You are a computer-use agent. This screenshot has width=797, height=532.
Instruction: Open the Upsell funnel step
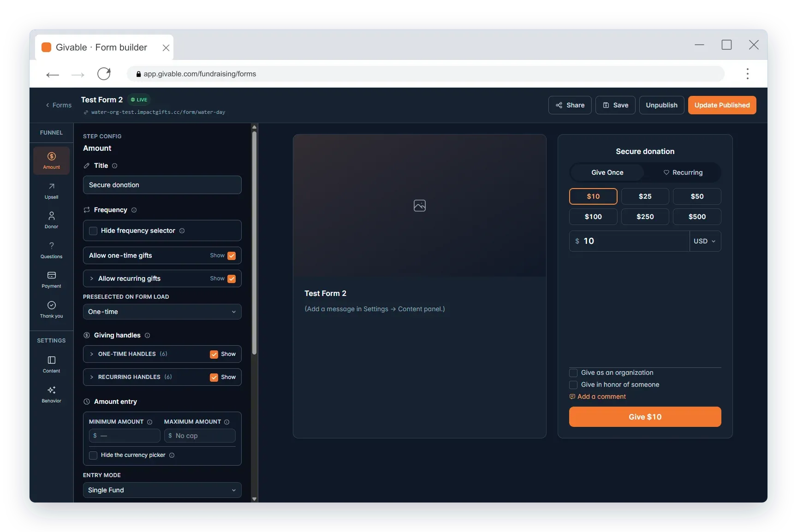point(51,190)
